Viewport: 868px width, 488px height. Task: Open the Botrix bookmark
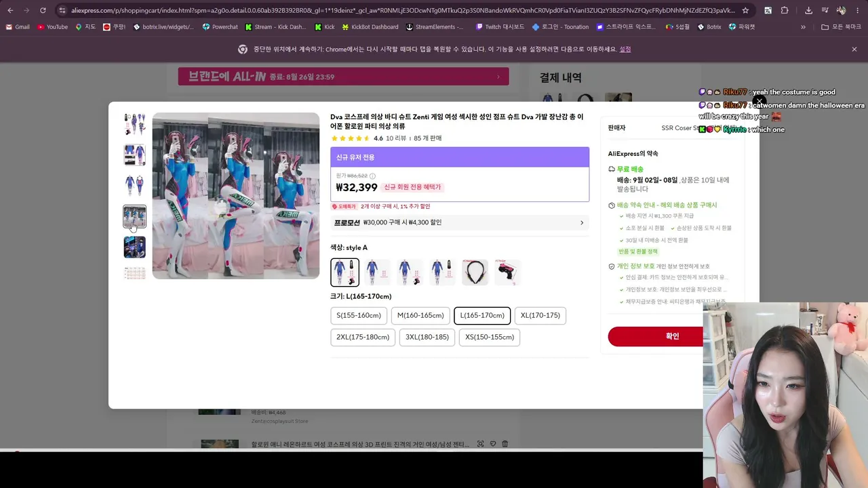pos(709,27)
